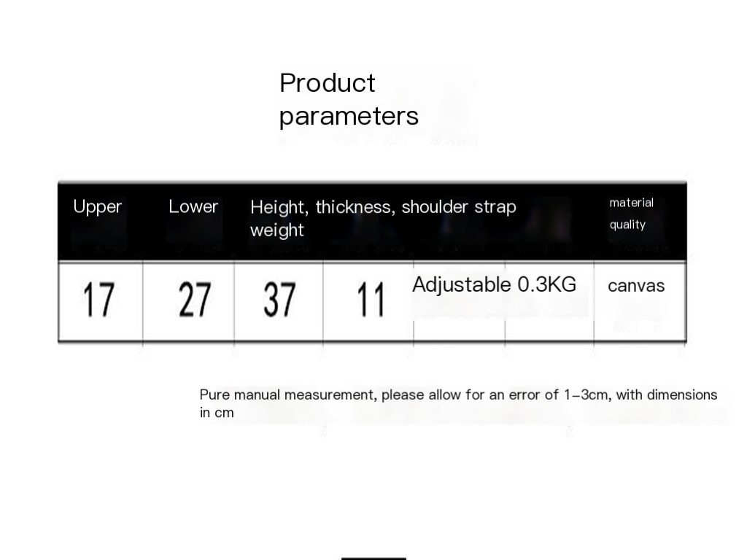Select the table cell with value 17
Screen dimensions: 747x560
[x=98, y=300]
